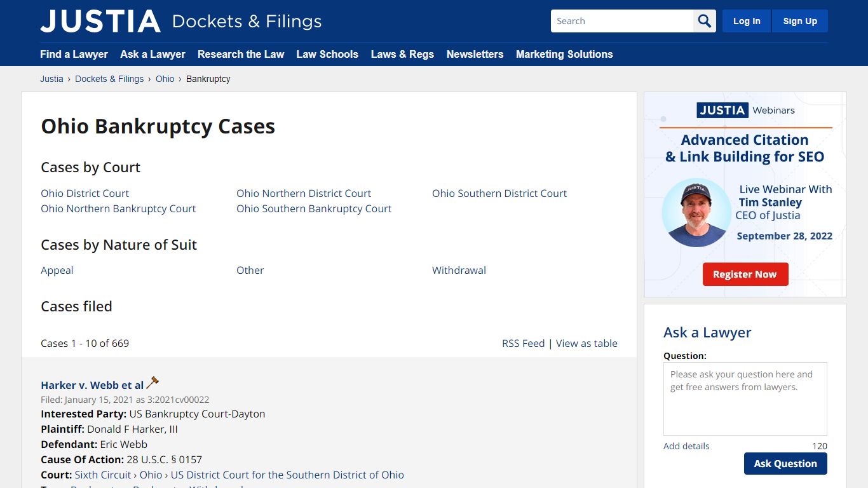This screenshot has height=488, width=868.
Task: Click the Ask Question button
Action: coord(785,464)
